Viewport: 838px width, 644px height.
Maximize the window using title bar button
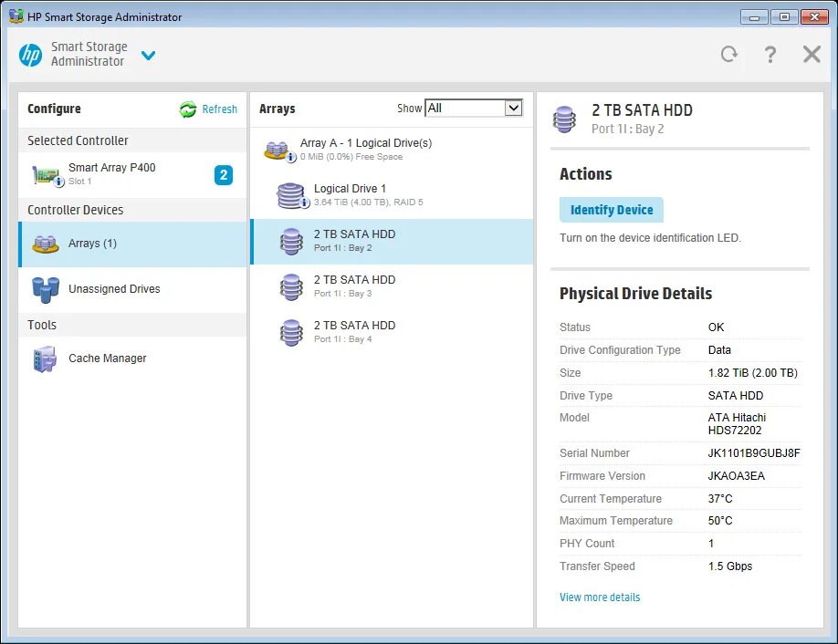784,17
